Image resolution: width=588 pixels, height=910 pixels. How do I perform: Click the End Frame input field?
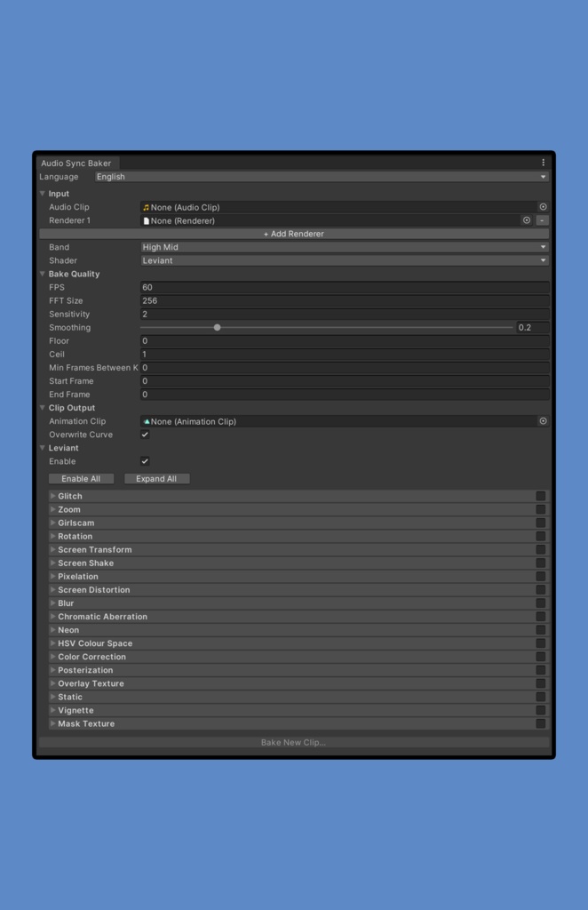[x=345, y=395]
